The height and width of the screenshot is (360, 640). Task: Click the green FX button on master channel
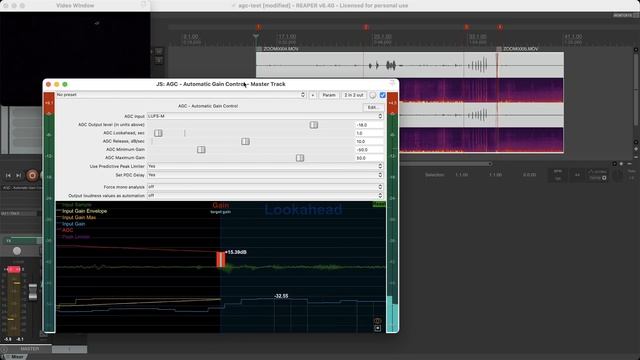(x=20, y=241)
